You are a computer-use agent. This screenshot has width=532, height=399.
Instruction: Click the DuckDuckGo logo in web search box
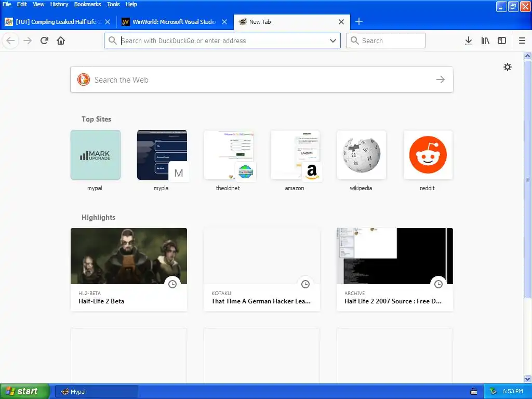tap(84, 79)
